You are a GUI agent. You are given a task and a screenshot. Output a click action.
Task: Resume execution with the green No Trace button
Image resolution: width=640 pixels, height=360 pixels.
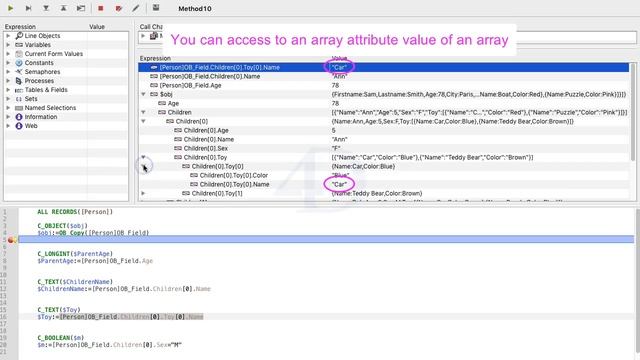[x=11, y=8]
